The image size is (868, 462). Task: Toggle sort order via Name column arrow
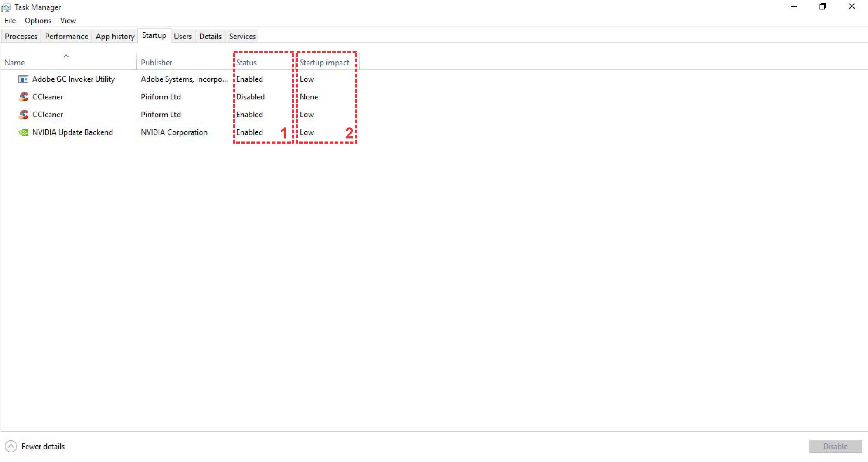66,56
